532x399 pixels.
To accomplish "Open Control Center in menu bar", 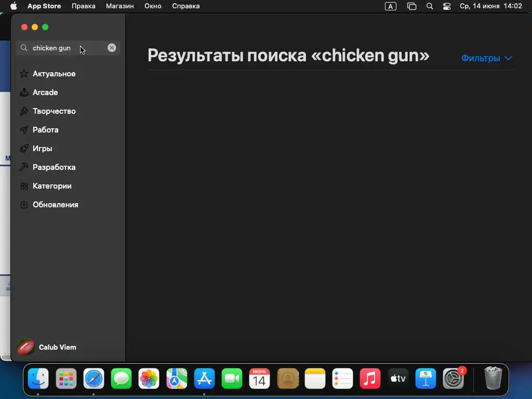I will [447, 6].
